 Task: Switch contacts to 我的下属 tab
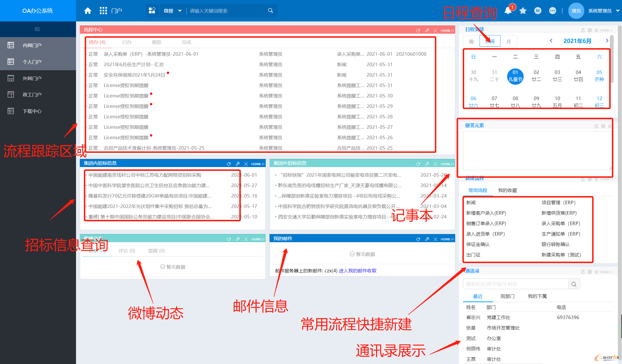tap(537, 296)
